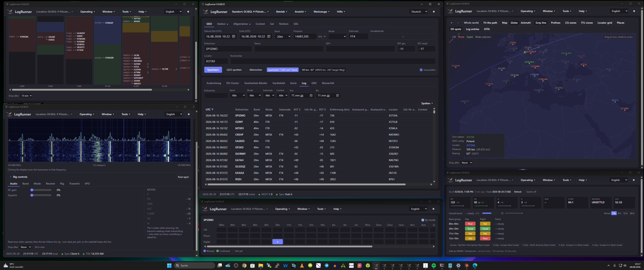Viewport: 644px width, 270px height.
Task: Open the empty Mode dropdown in QSO form
Action: 338,37
